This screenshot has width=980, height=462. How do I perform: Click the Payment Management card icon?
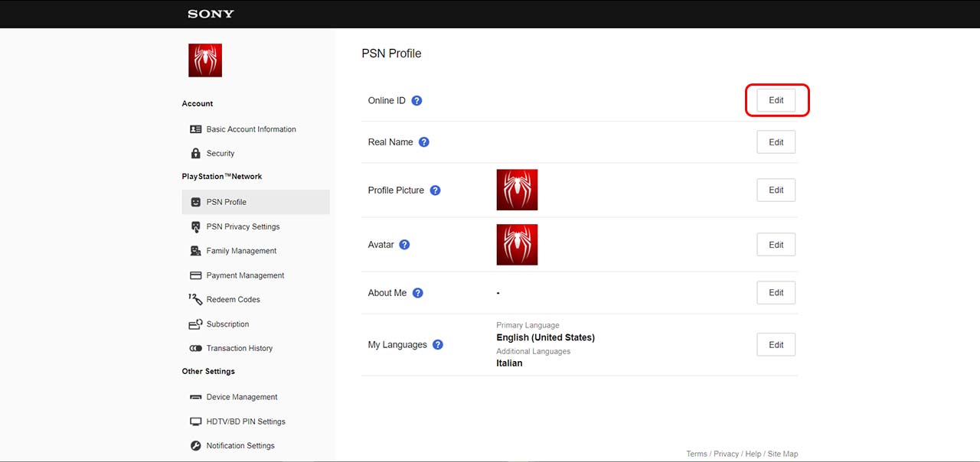tap(195, 275)
